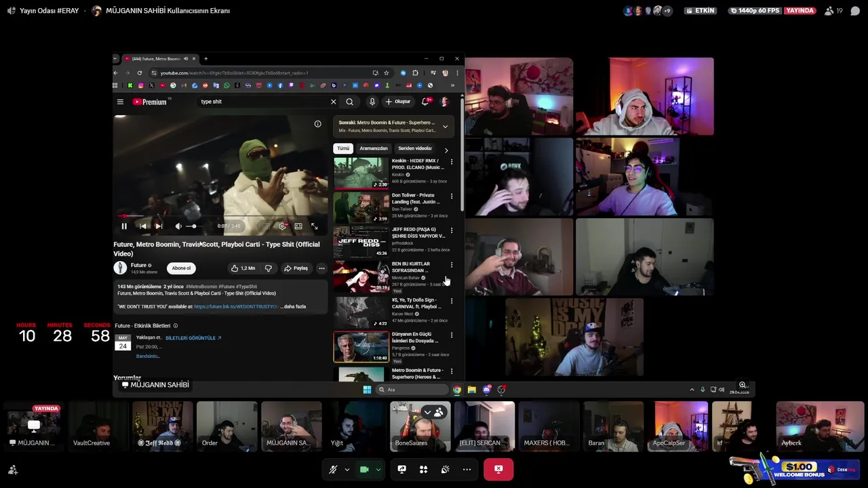
Task: Unmute the microphone in the call bar
Action: pos(333,469)
